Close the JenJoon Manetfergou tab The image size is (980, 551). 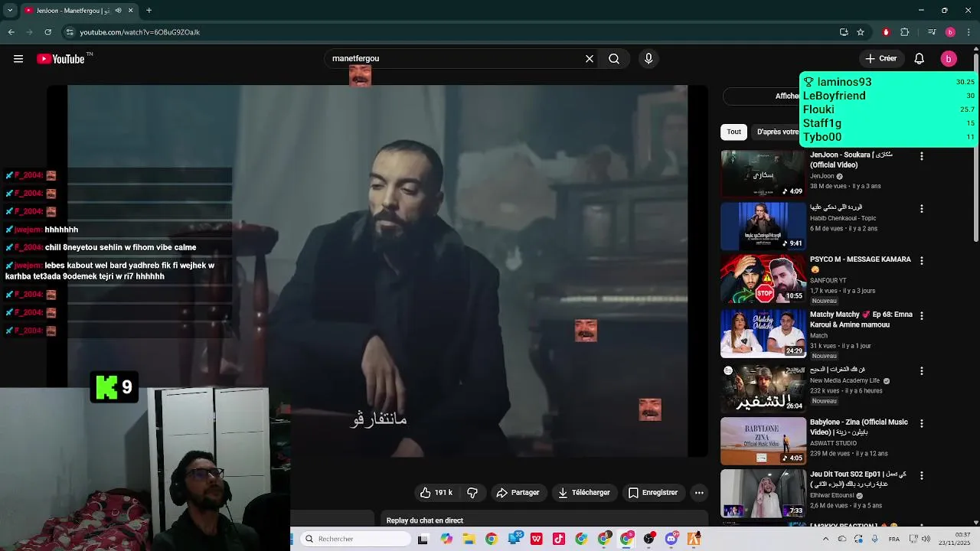tap(130, 11)
